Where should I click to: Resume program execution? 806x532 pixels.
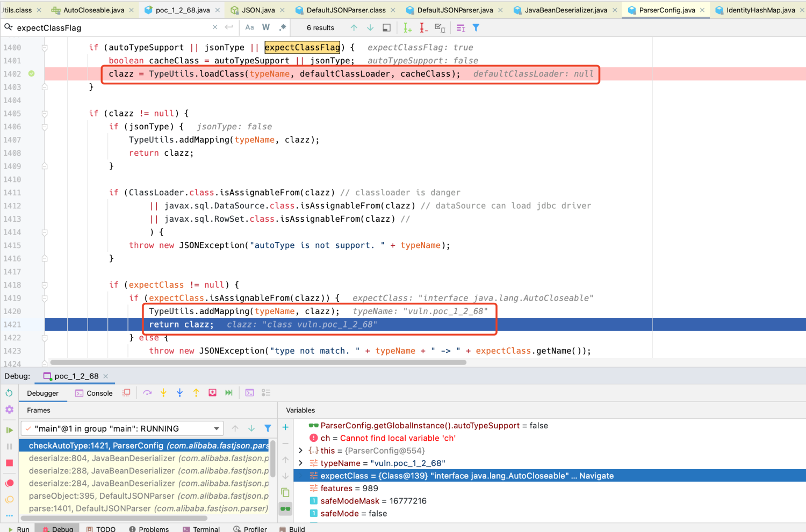pos(9,430)
